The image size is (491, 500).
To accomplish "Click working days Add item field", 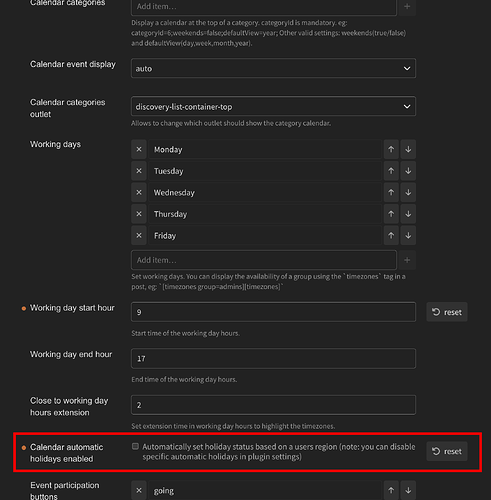I will tap(264, 260).
